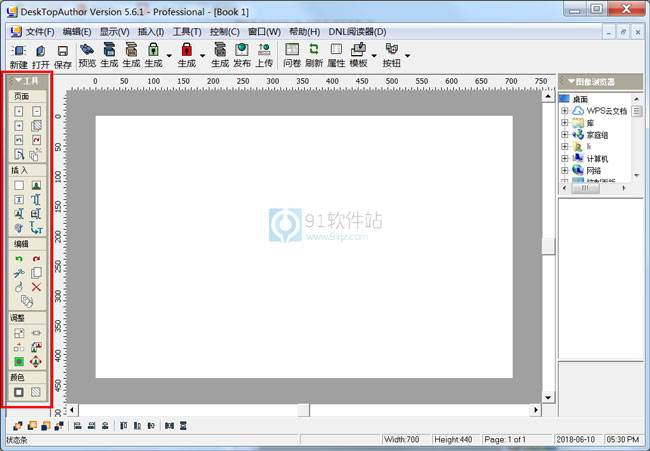Click the 发布 (Publish) toolbar icon
This screenshot has width=650, height=451.
click(242, 49)
